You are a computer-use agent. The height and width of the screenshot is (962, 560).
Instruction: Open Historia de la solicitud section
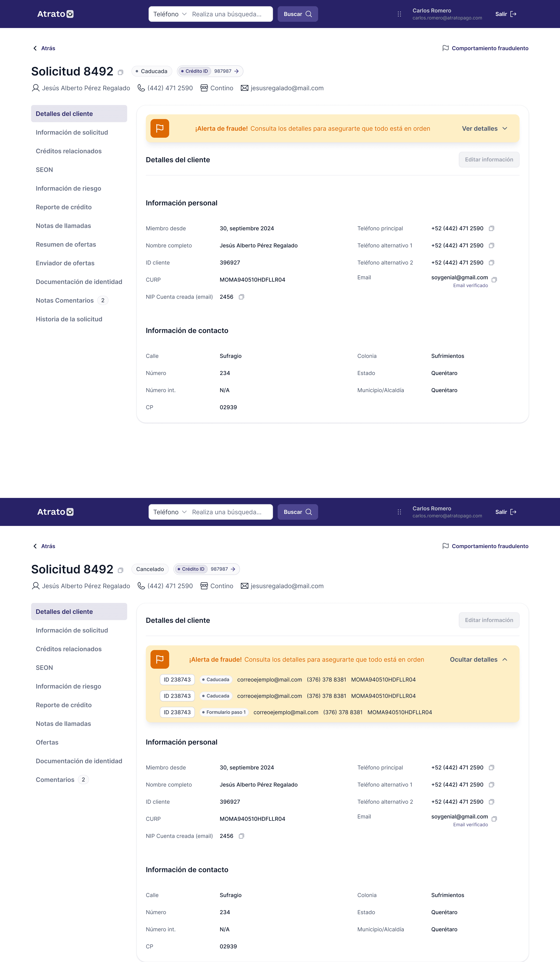coord(69,319)
